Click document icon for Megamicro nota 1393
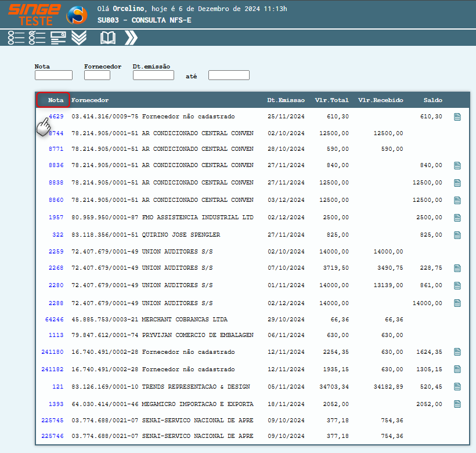Image resolution: width=476 pixels, height=453 pixels. 457,404
